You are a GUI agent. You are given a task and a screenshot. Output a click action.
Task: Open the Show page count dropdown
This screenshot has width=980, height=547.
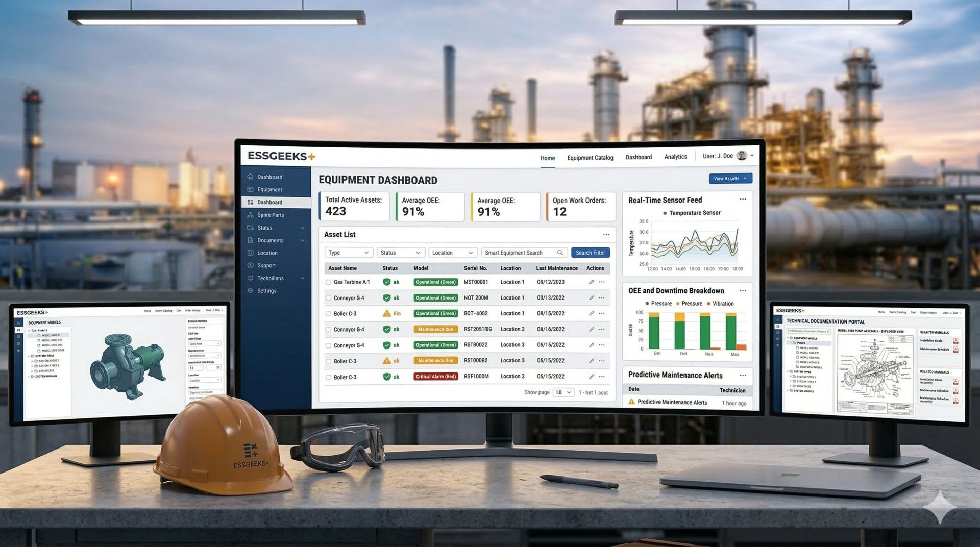pos(563,392)
